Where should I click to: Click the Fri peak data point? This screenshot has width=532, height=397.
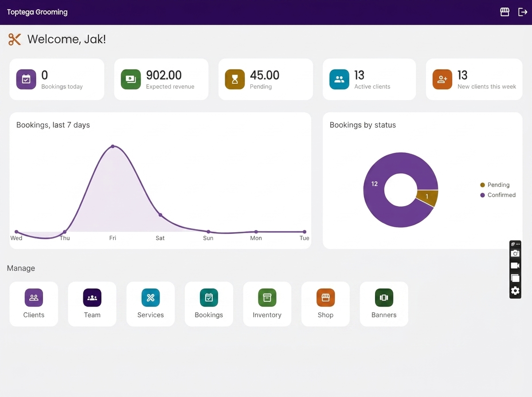pos(113,146)
